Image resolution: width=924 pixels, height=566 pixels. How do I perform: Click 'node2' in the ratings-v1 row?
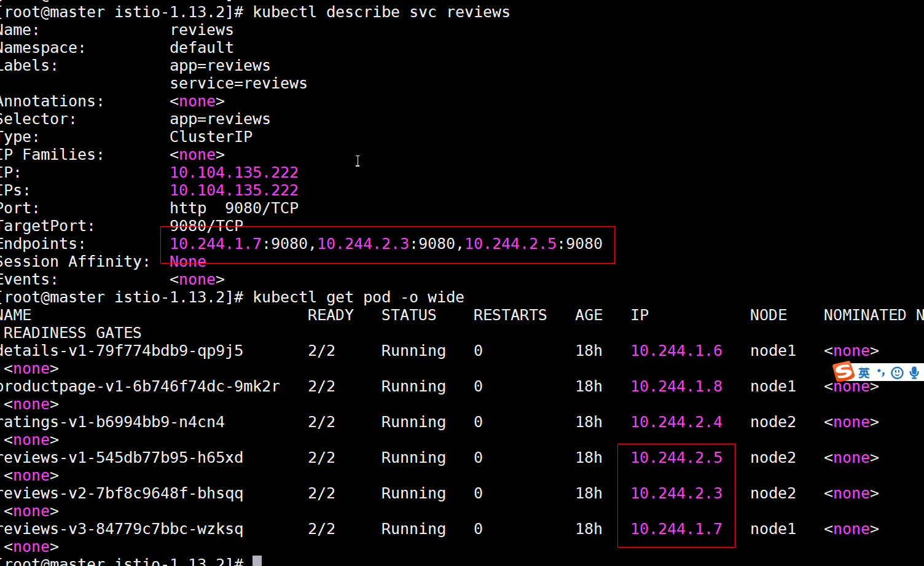pyautogui.click(x=773, y=422)
